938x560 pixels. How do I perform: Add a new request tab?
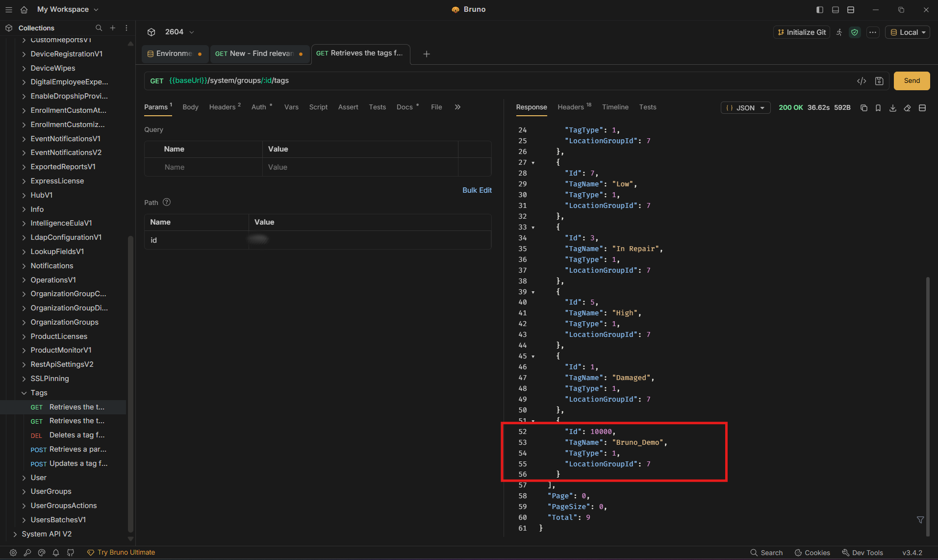[x=427, y=54]
